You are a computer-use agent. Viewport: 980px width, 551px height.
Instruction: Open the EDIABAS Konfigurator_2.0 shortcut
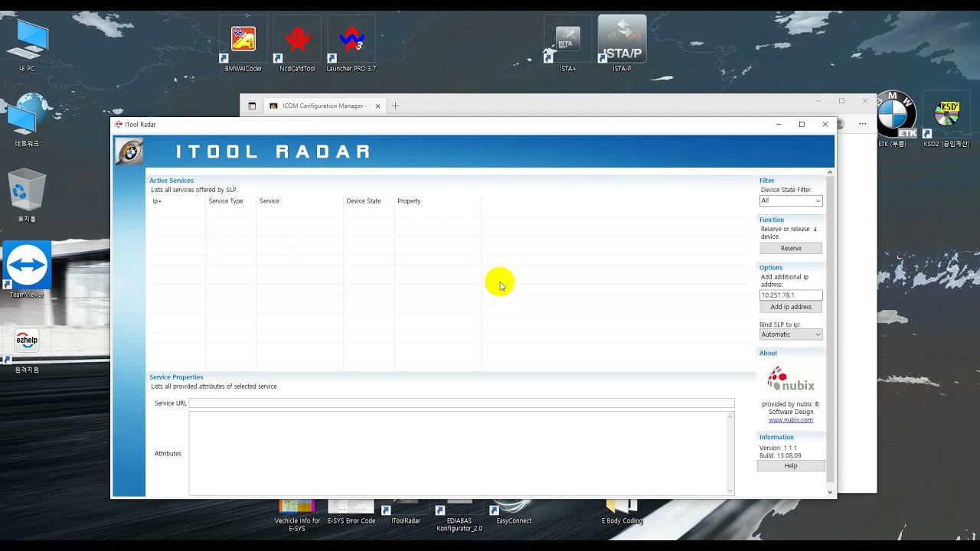tap(459, 514)
